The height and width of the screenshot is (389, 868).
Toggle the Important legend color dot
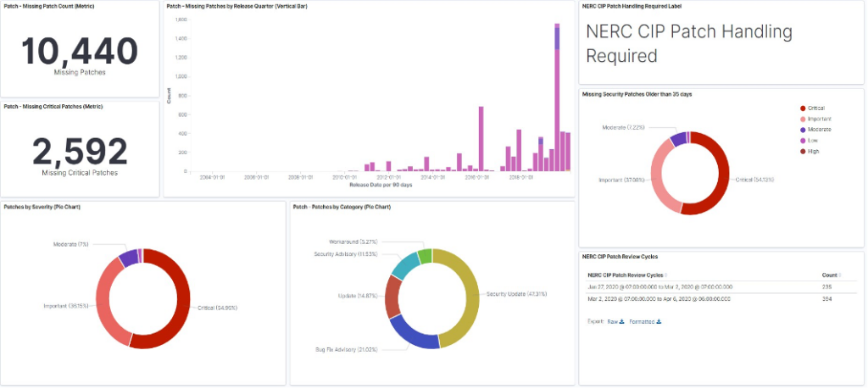pyautogui.click(x=803, y=119)
